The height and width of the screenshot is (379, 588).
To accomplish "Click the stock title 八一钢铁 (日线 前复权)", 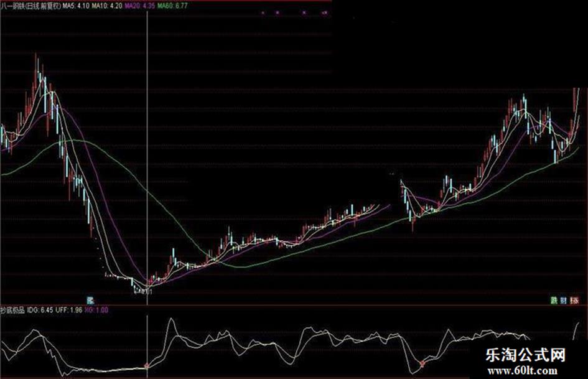I will click(x=30, y=6).
